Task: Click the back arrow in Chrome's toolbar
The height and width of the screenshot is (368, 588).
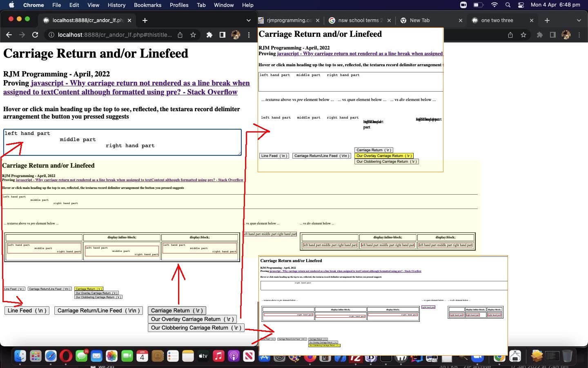Action: click(x=9, y=35)
